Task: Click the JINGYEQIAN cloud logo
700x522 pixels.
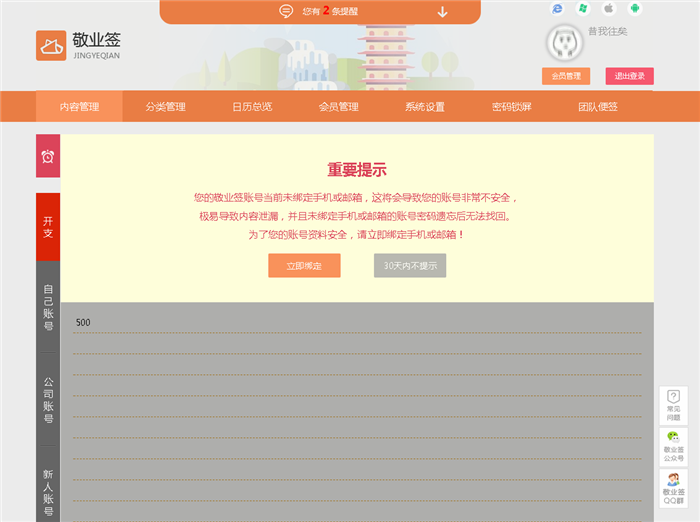Action: coord(51,46)
